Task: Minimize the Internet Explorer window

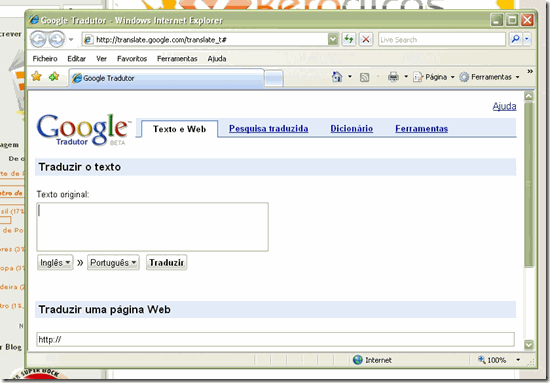Action: [x=496, y=20]
